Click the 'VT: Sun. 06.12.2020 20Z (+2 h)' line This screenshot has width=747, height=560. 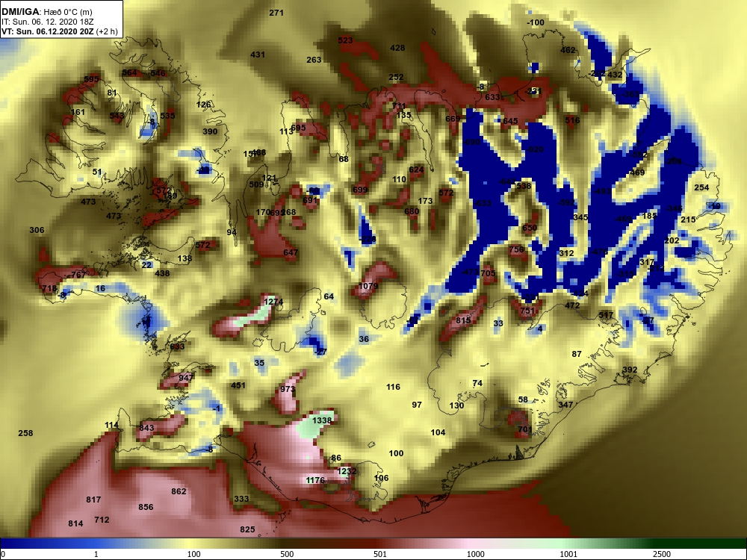click(60, 31)
